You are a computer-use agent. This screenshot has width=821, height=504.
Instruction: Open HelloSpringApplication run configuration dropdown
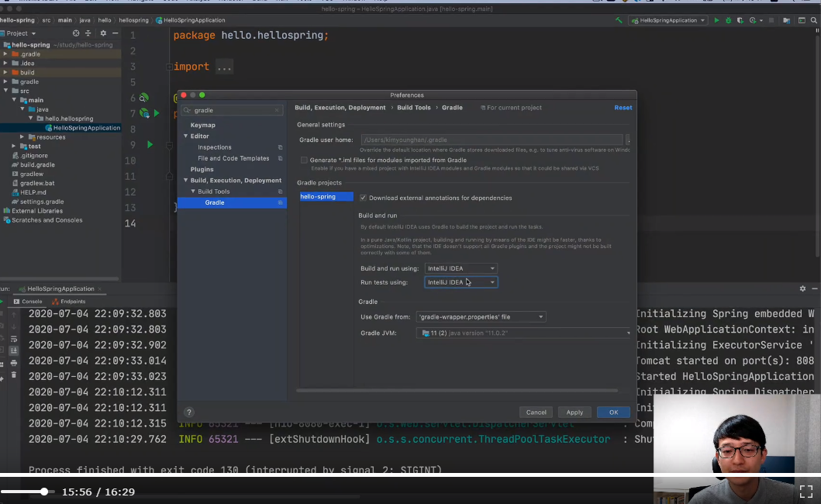668,20
